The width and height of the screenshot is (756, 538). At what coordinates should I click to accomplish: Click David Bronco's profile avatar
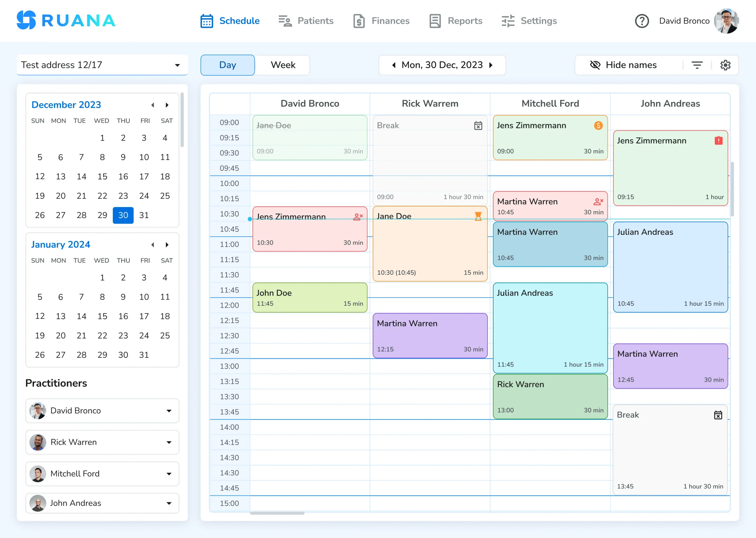click(x=726, y=21)
